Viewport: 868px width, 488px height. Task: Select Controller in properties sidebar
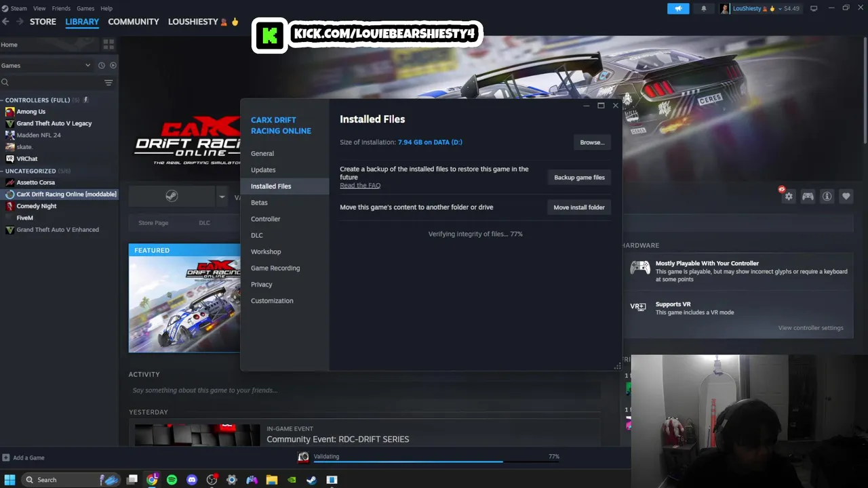[x=285, y=219]
